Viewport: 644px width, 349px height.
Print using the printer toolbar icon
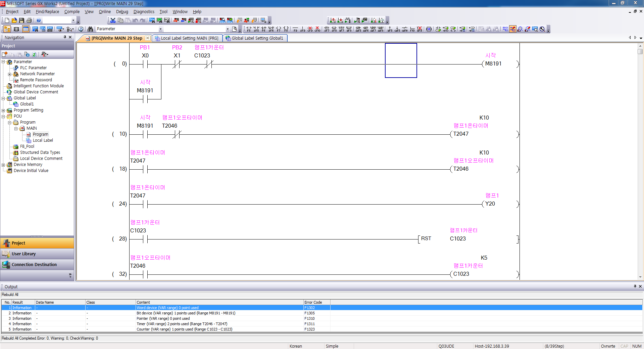click(x=29, y=20)
